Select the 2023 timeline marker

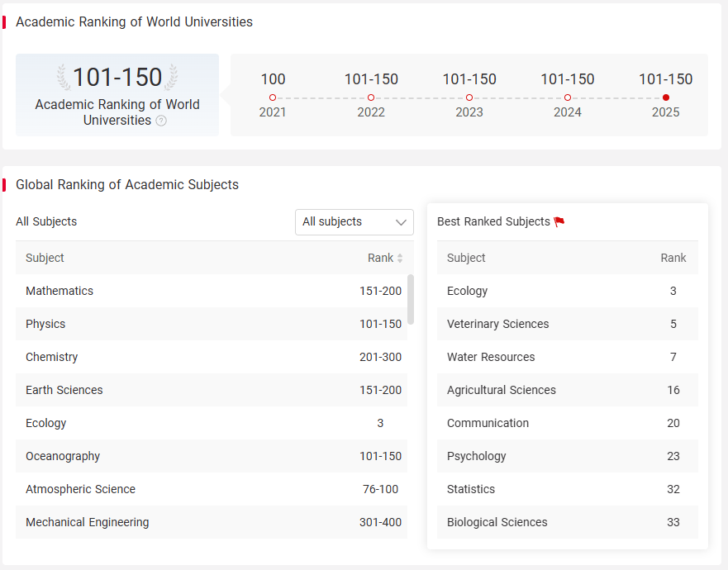tap(469, 97)
